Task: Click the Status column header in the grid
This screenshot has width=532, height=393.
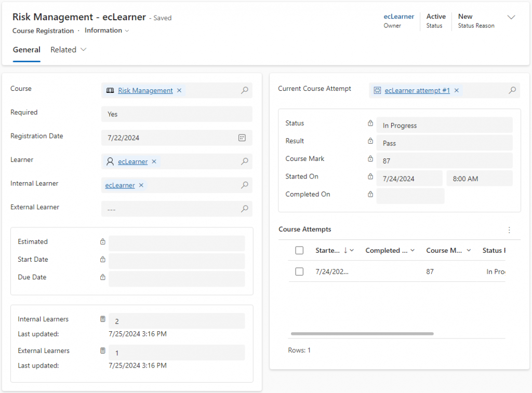Action: [494, 250]
